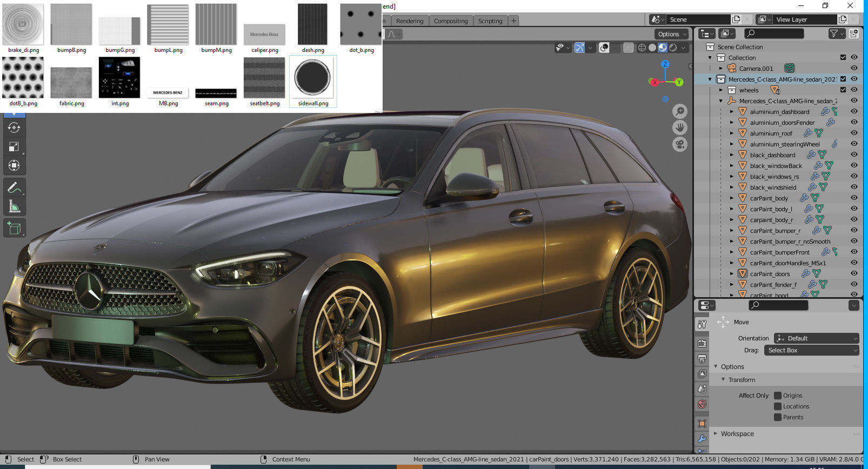
Task: Add a new workspace tab
Action: pyautogui.click(x=513, y=21)
